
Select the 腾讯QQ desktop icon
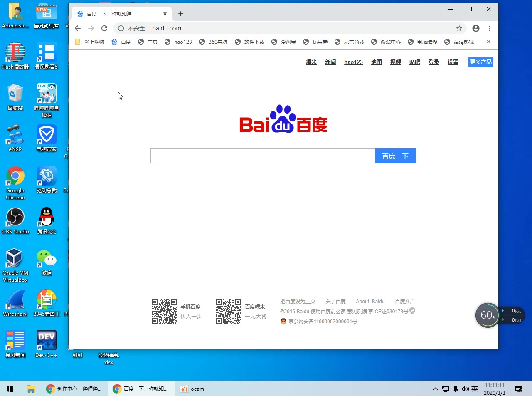[47, 221]
